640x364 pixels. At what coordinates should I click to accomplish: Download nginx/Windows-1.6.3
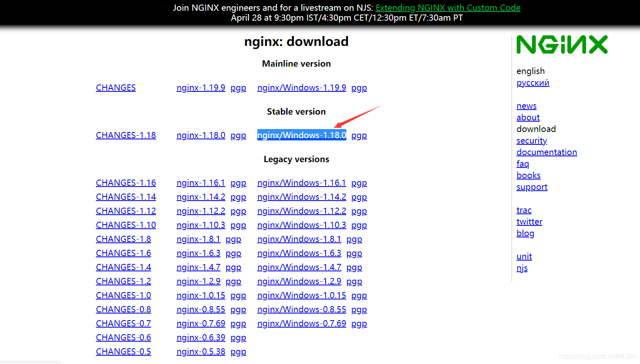[x=299, y=253]
